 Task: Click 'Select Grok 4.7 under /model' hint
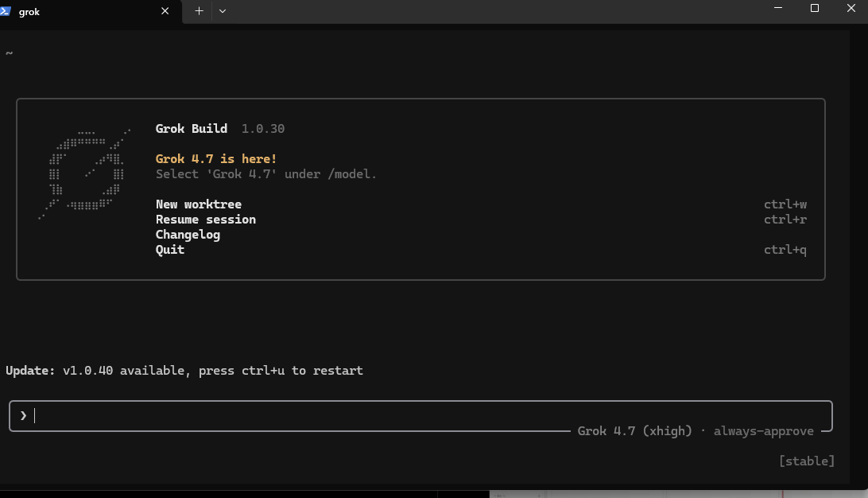point(265,174)
